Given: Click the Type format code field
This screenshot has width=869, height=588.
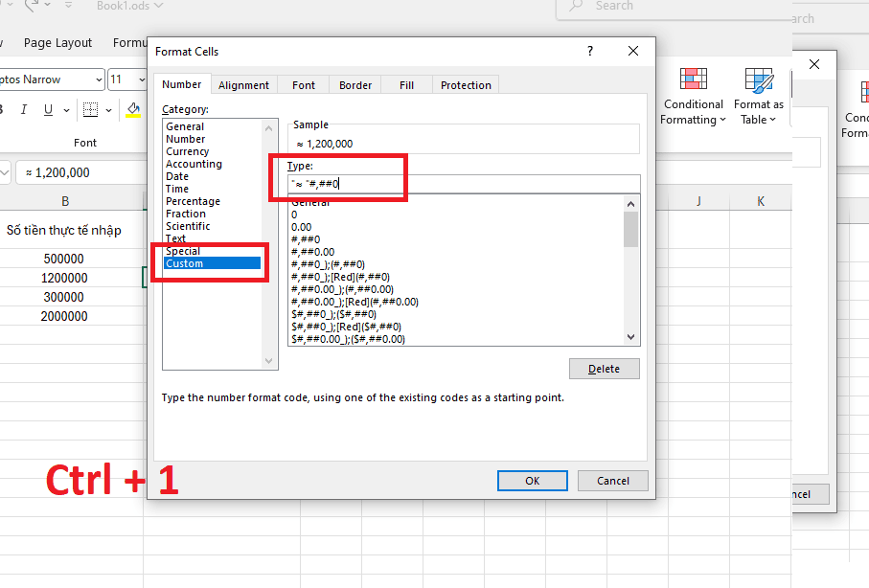Looking at the screenshot, I should pyautogui.click(x=464, y=184).
